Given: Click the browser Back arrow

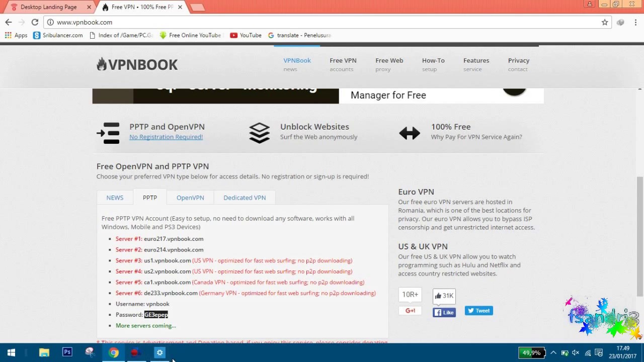Looking at the screenshot, I should pos(9,22).
